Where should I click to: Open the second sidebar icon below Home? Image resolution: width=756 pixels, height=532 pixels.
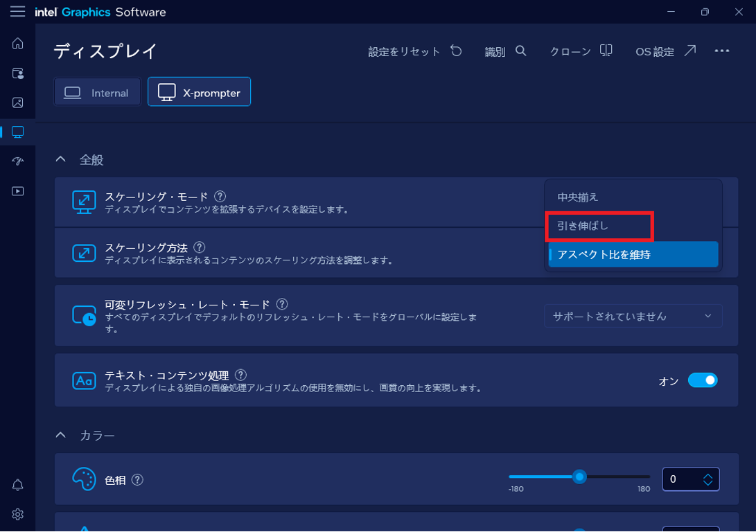pos(18,73)
